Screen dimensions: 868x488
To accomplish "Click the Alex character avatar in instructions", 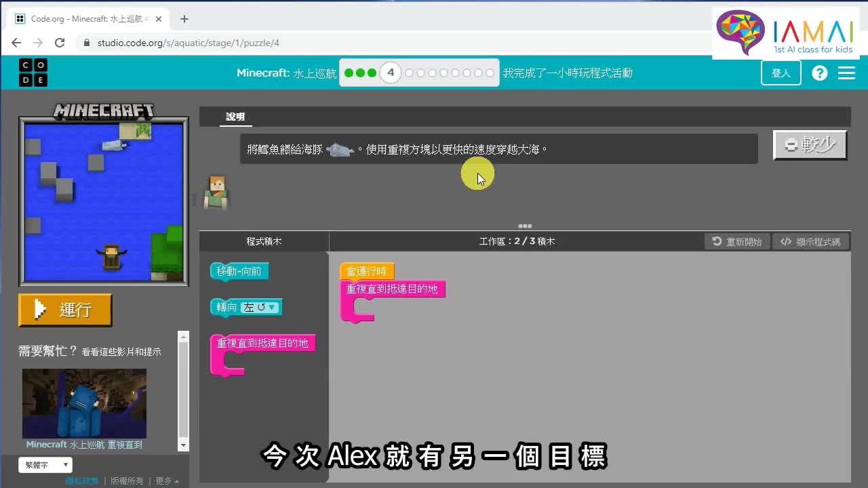I will click(x=217, y=192).
